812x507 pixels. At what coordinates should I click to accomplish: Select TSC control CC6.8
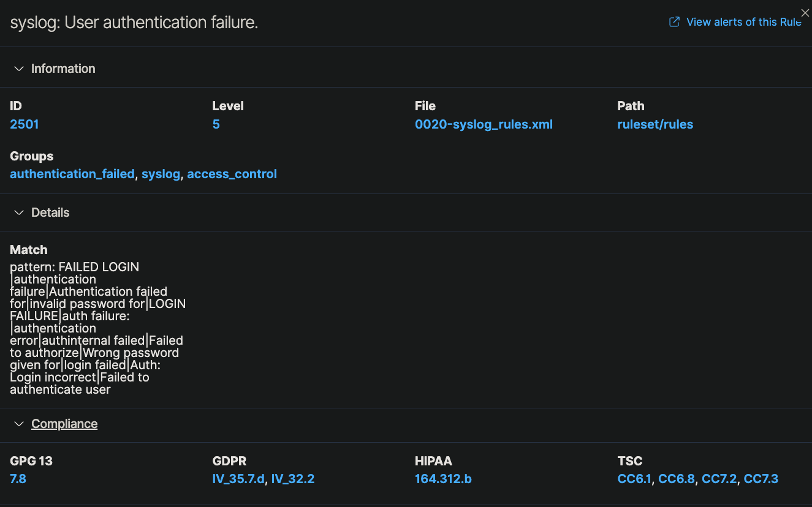677,479
